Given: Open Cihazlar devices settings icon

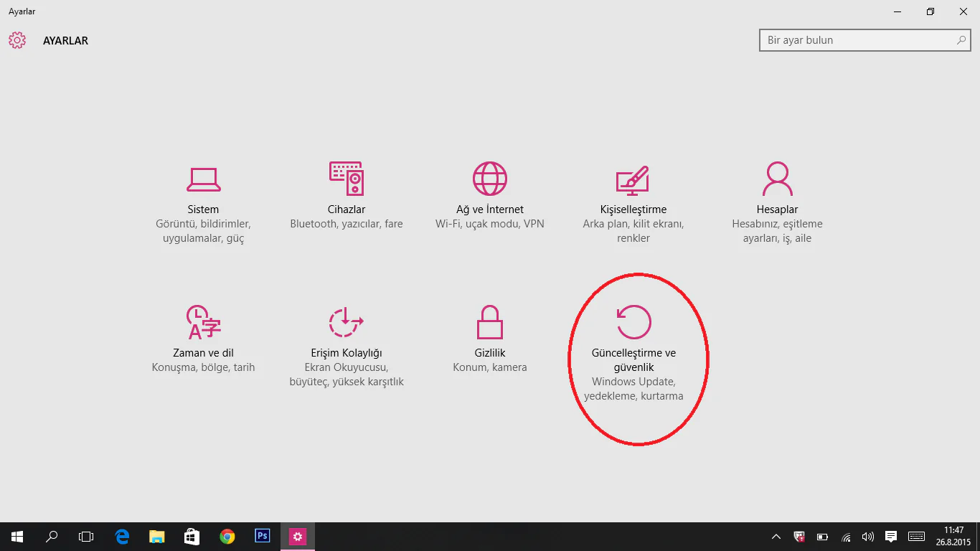Looking at the screenshot, I should pyautogui.click(x=347, y=179).
